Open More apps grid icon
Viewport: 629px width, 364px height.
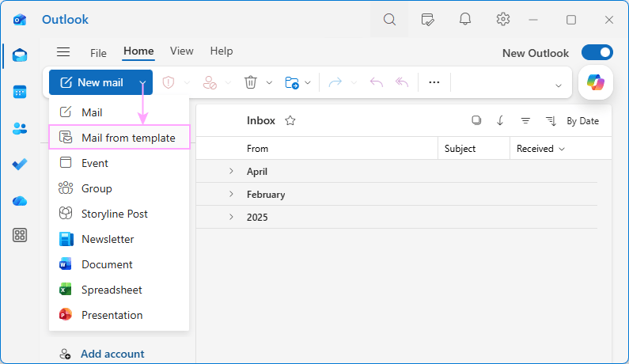pos(20,235)
